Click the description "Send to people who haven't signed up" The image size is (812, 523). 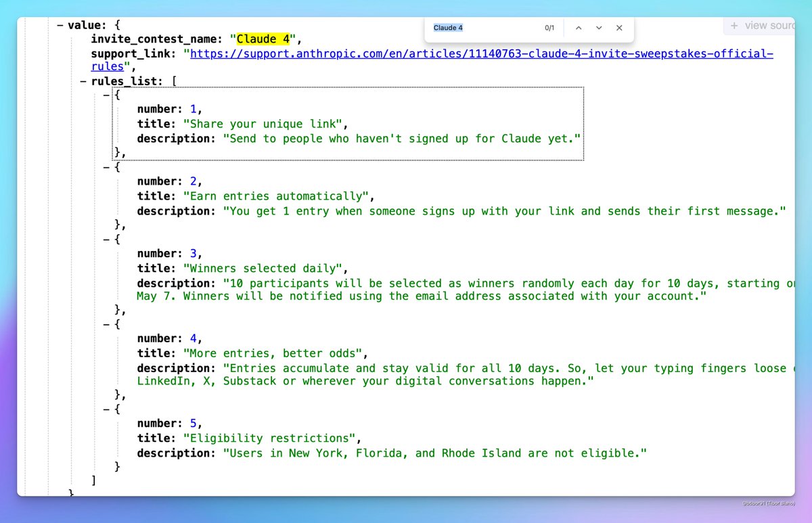pyautogui.click(x=403, y=138)
